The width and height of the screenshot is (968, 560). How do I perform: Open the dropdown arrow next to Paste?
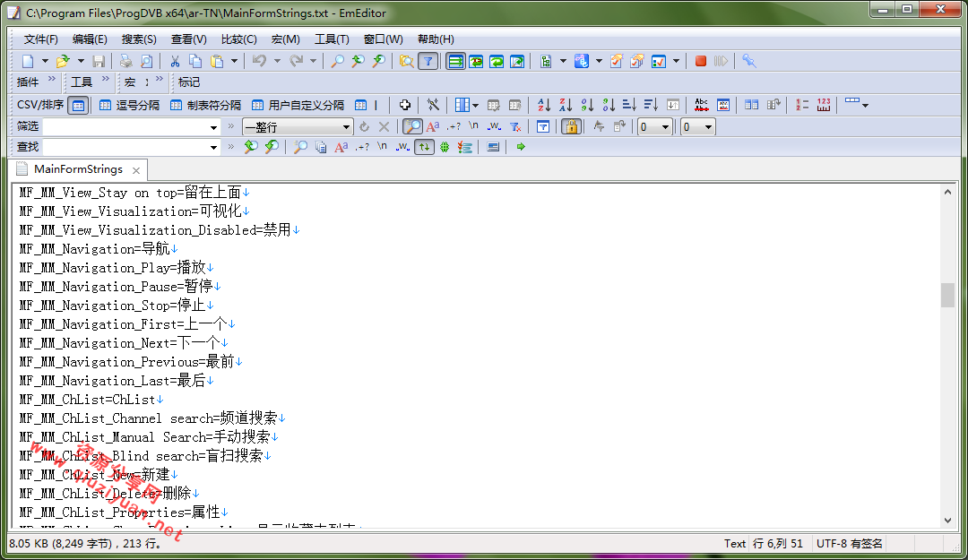[x=234, y=61]
